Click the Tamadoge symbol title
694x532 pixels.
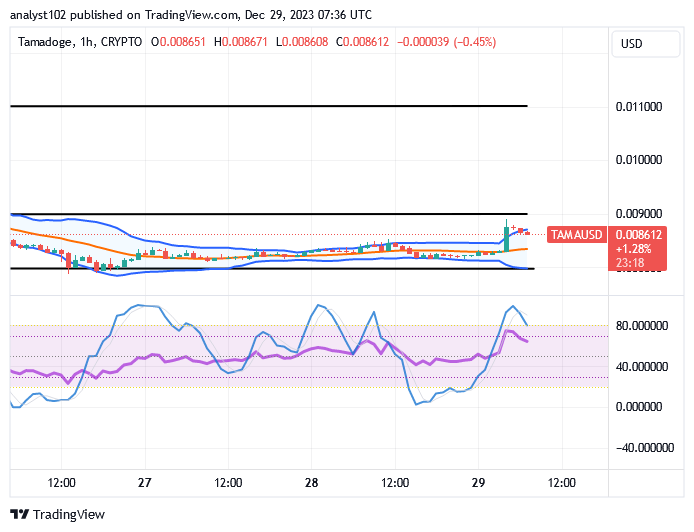click(45, 42)
